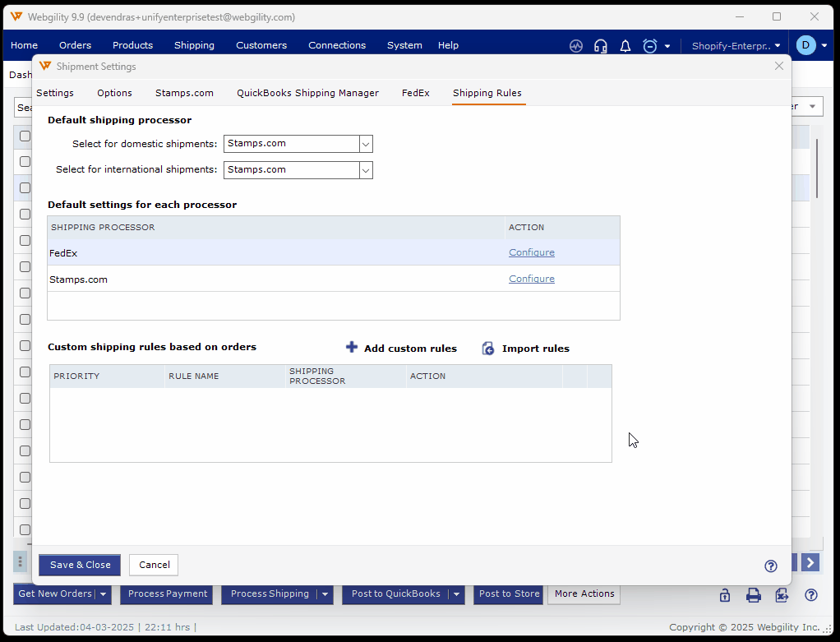The width and height of the screenshot is (840, 642).
Task: Expand the Get New Orders dropdown arrow
Action: tap(104, 594)
